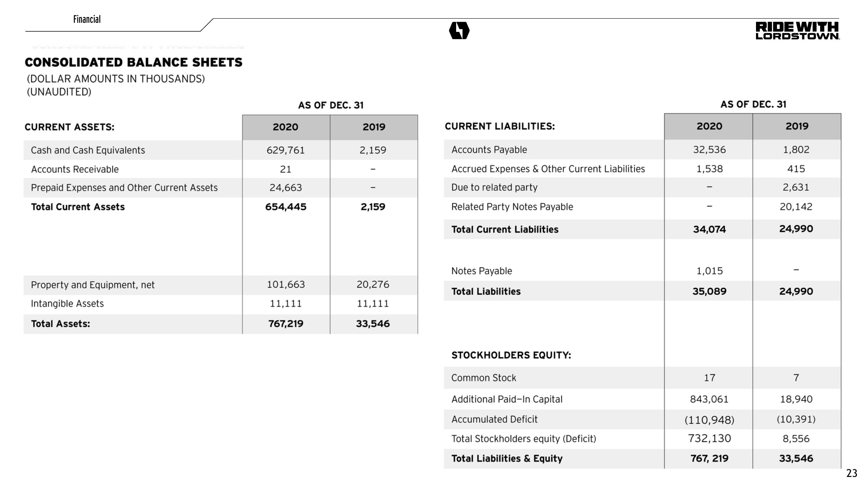This screenshot has height=488, width=868.
Task: Click the 'Due to related party' label
Action: (494, 187)
